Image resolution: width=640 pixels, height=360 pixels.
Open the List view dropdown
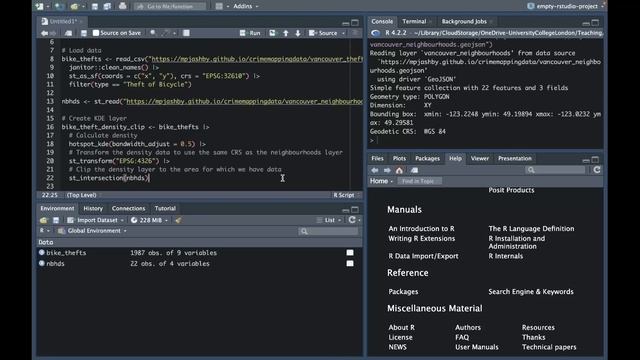point(329,220)
